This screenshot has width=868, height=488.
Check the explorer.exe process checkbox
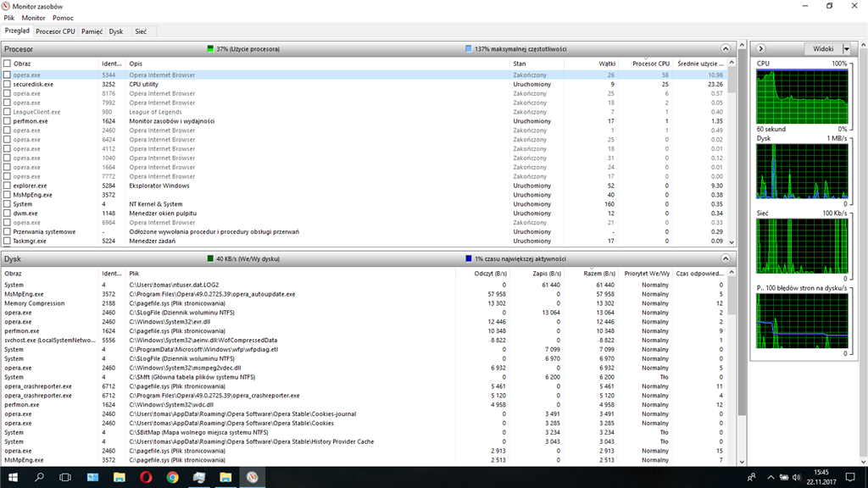(7, 186)
